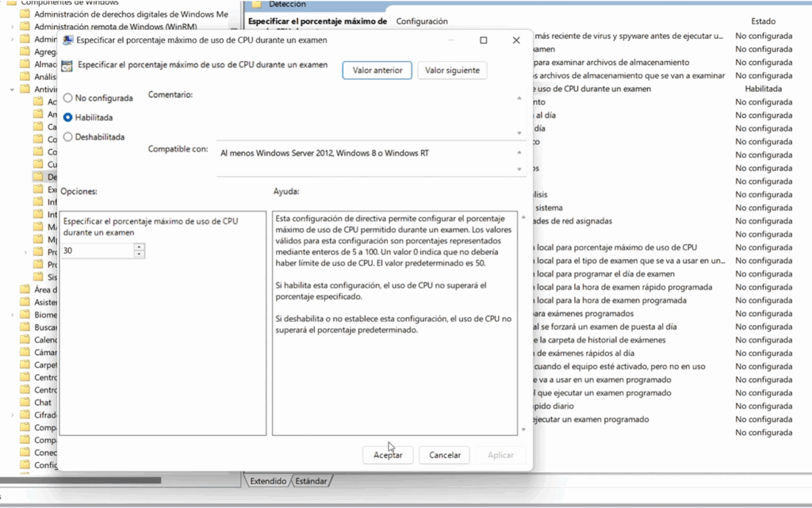Click inside the 'Comentario' text box

point(365,115)
